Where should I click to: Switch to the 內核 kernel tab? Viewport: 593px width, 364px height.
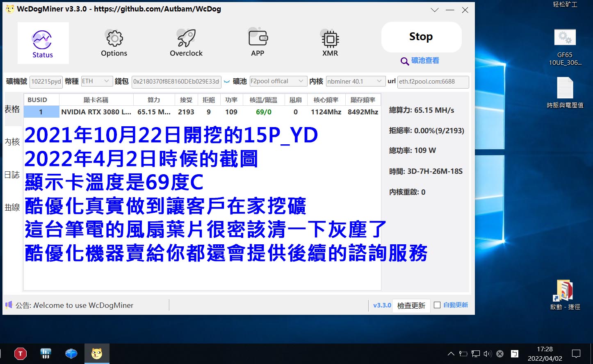[x=12, y=142]
